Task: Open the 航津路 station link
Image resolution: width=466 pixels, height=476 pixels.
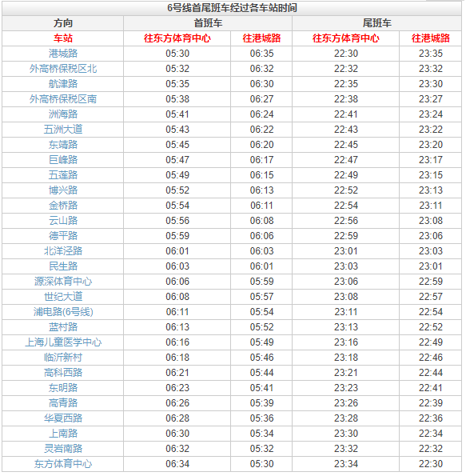Action: (63, 84)
